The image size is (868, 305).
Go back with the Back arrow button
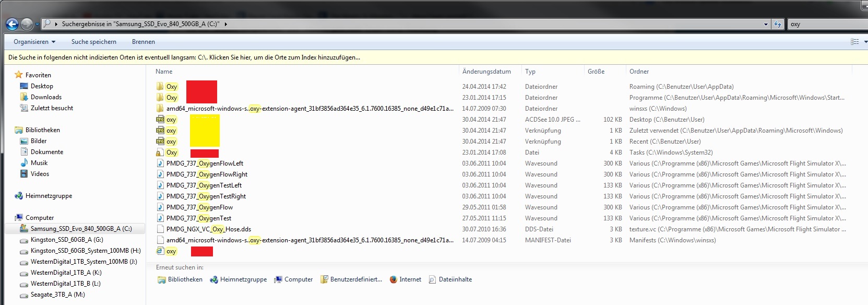(12, 24)
